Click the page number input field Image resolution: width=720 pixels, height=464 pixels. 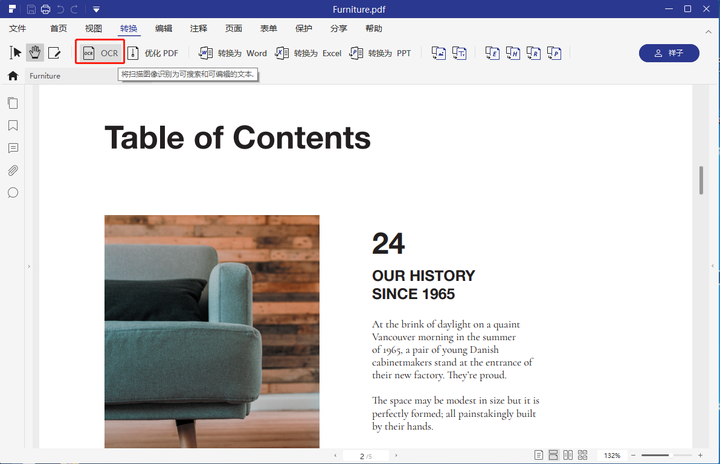pos(366,456)
